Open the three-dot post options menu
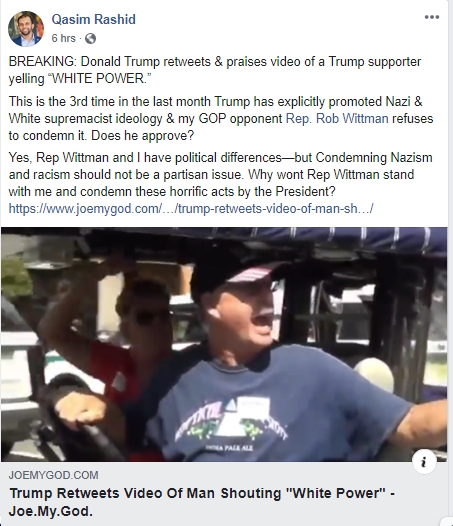 coord(432,17)
